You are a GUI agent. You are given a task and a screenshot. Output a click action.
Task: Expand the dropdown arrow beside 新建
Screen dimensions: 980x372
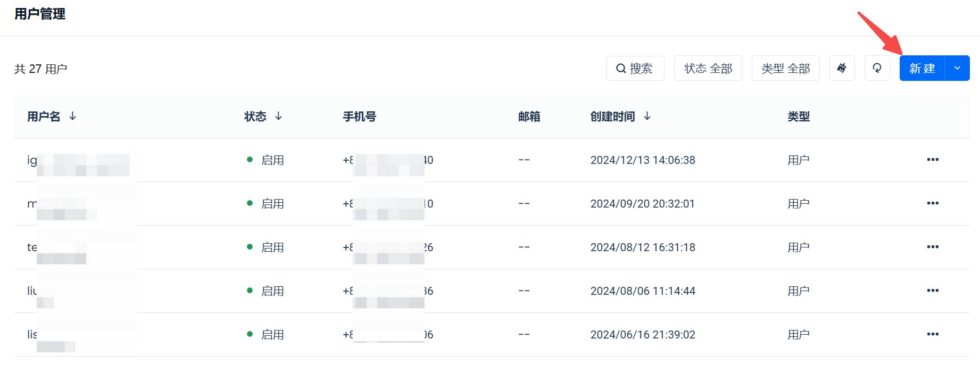click(957, 68)
